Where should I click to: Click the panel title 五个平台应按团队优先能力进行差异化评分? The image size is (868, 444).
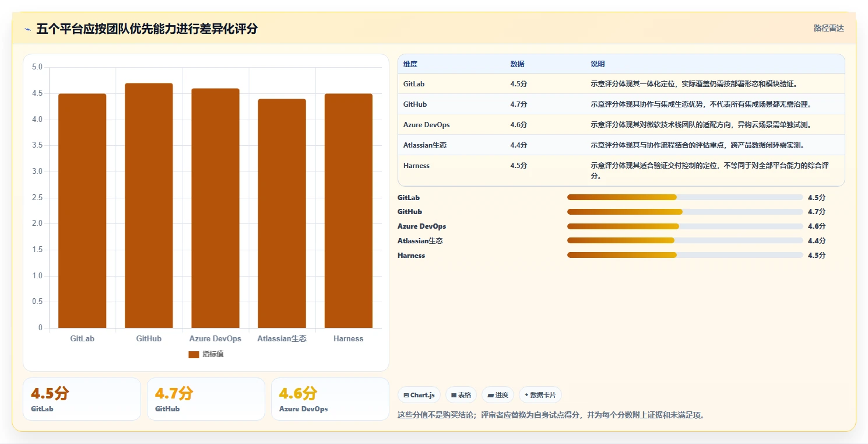tap(147, 29)
